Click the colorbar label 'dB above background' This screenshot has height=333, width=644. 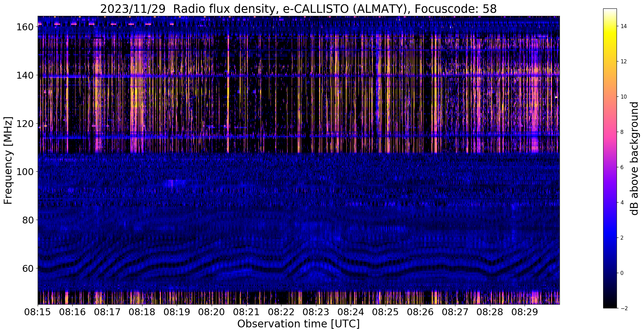[x=634, y=159]
